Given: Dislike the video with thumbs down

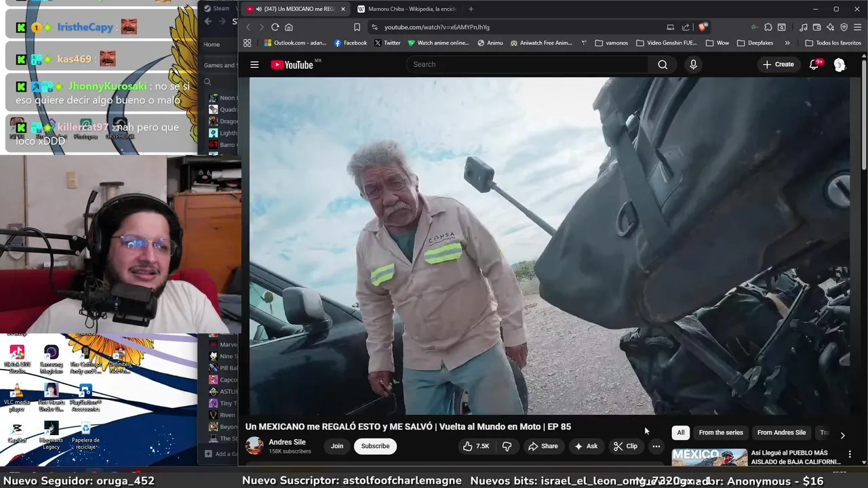Looking at the screenshot, I should (507, 446).
